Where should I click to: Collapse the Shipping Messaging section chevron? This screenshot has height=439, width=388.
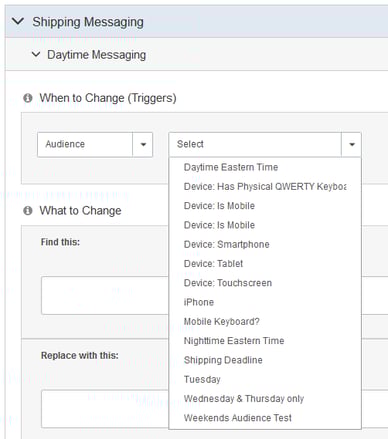click(18, 22)
